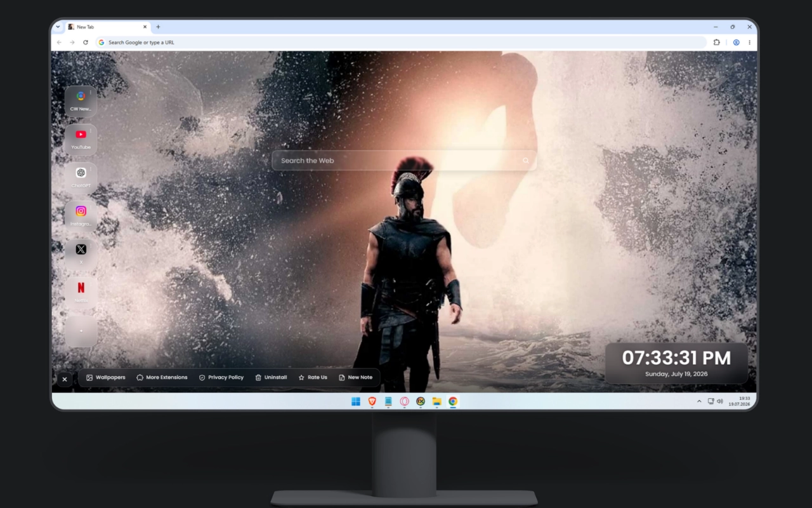Open the CW New Tab shortcut
The width and height of the screenshot is (812, 508).
(81, 102)
